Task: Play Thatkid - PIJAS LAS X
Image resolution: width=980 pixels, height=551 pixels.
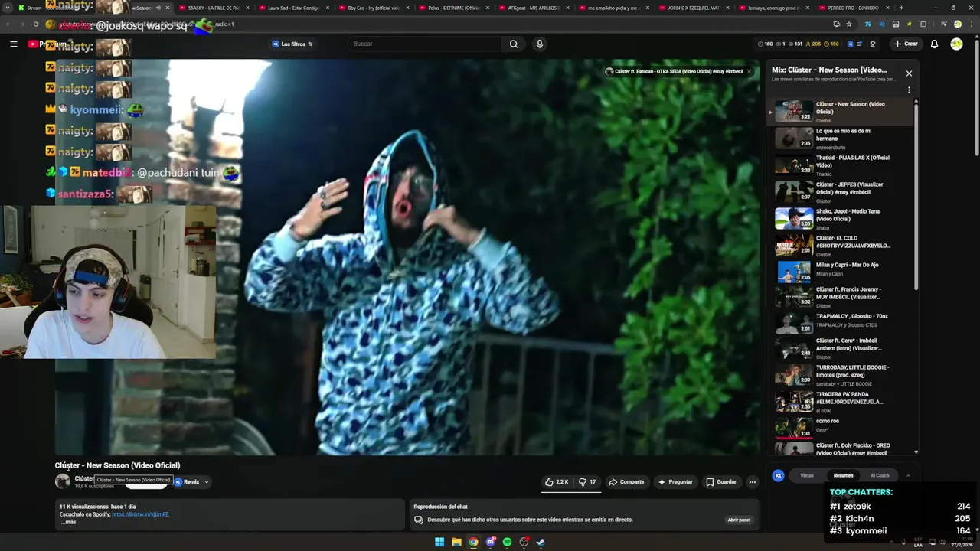Action: tap(841, 165)
